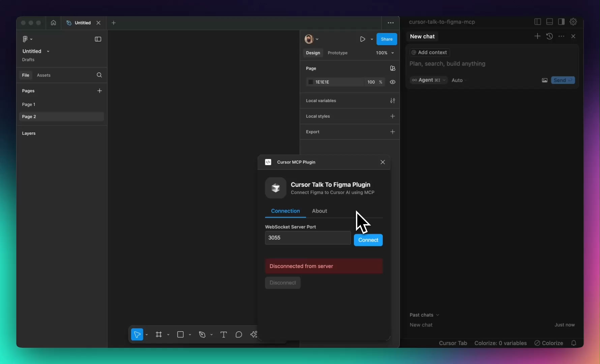Image resolution: width=600 pixels, height=364 pixels.
Task: Go to Figma home icon
Action: (x=53, y=23)
